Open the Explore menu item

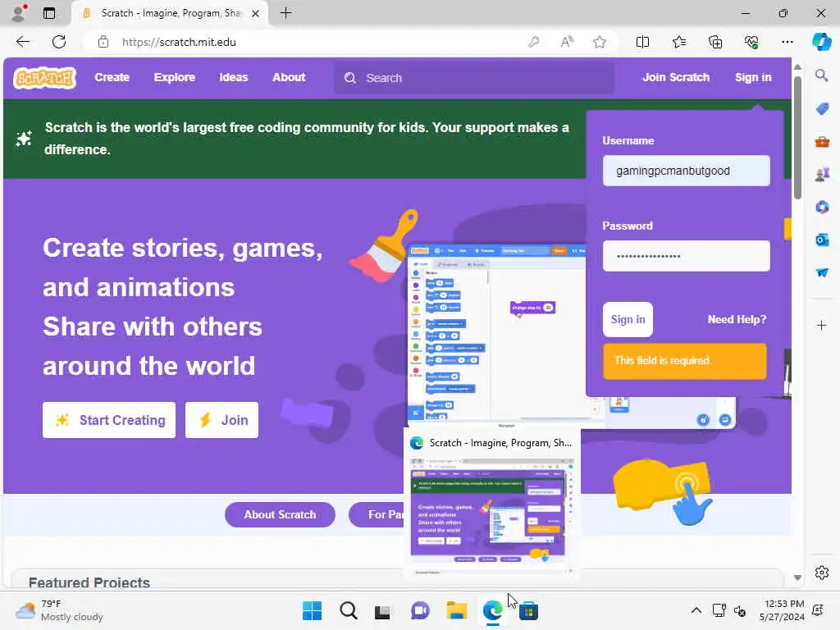[x=175, y=78]
